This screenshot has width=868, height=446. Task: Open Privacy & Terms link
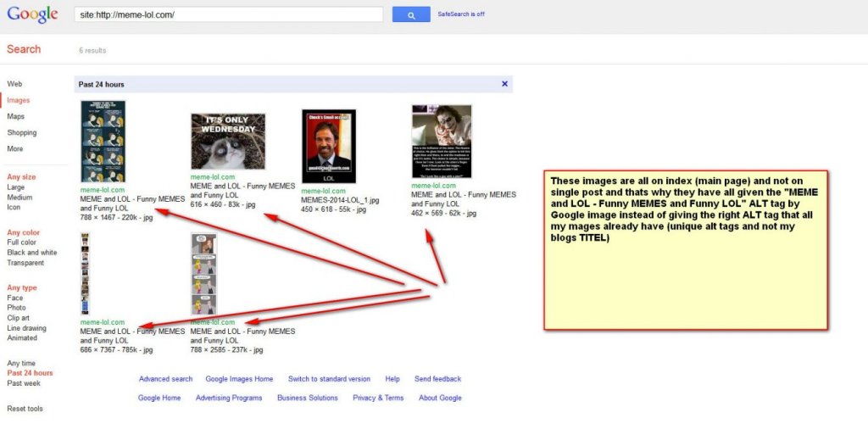[378, 398]
